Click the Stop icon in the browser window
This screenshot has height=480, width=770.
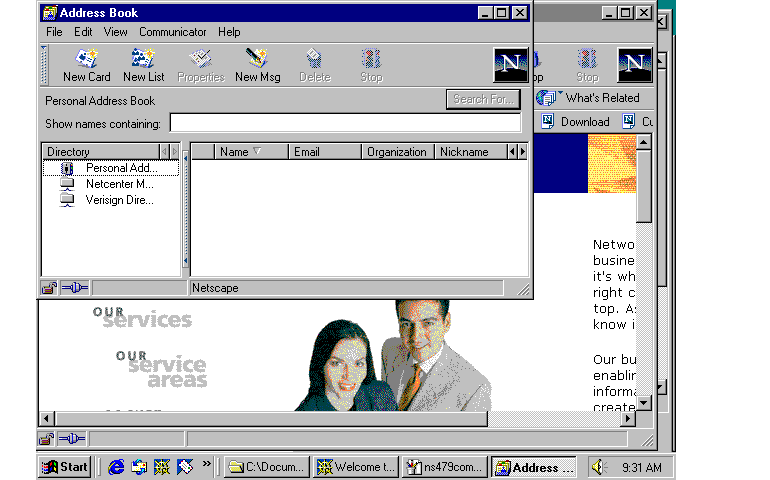(587, 65)
